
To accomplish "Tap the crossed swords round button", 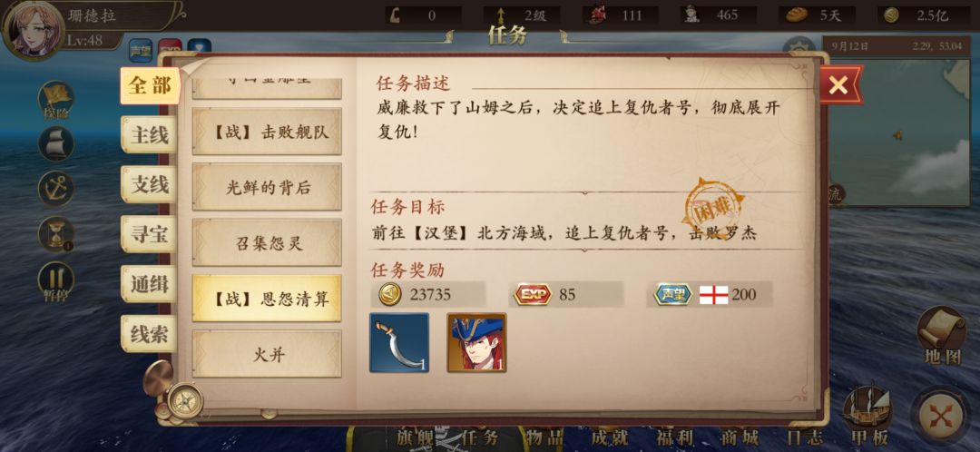I will coord(944,415).
